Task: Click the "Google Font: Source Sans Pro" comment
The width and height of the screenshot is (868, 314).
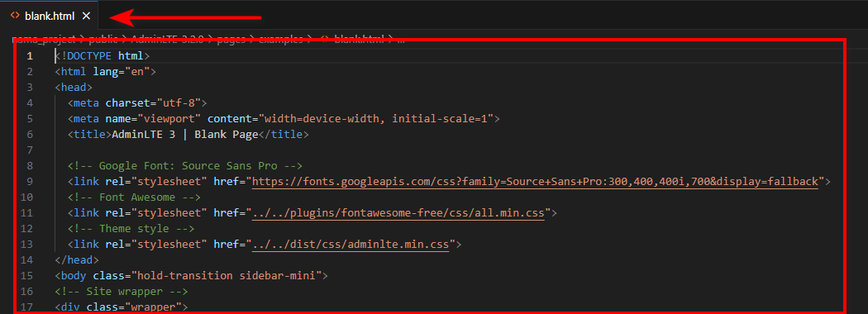Action: 185,165
